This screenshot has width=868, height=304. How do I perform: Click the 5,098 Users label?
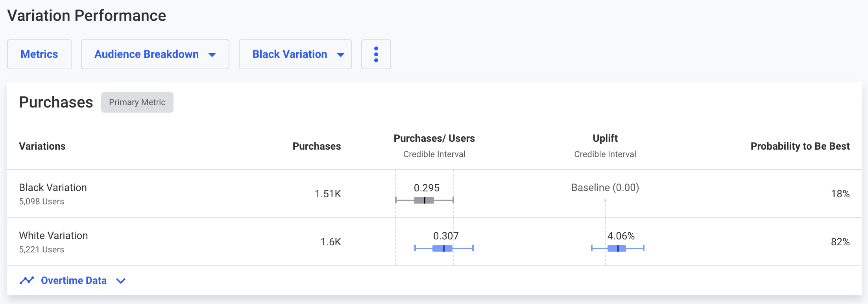tap(41, 201)
